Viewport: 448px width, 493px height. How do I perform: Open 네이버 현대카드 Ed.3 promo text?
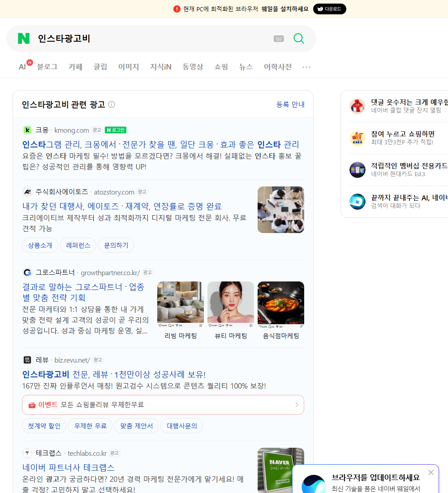398,174
